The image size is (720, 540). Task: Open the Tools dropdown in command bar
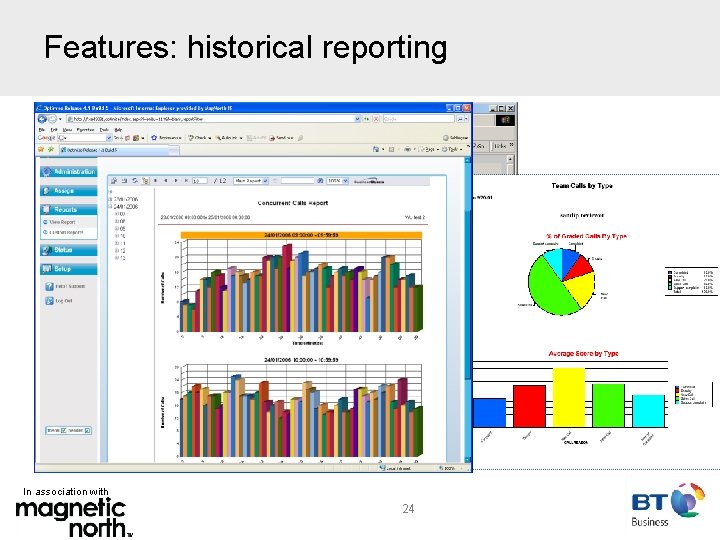pyautogui.click(x=452, y=149)
